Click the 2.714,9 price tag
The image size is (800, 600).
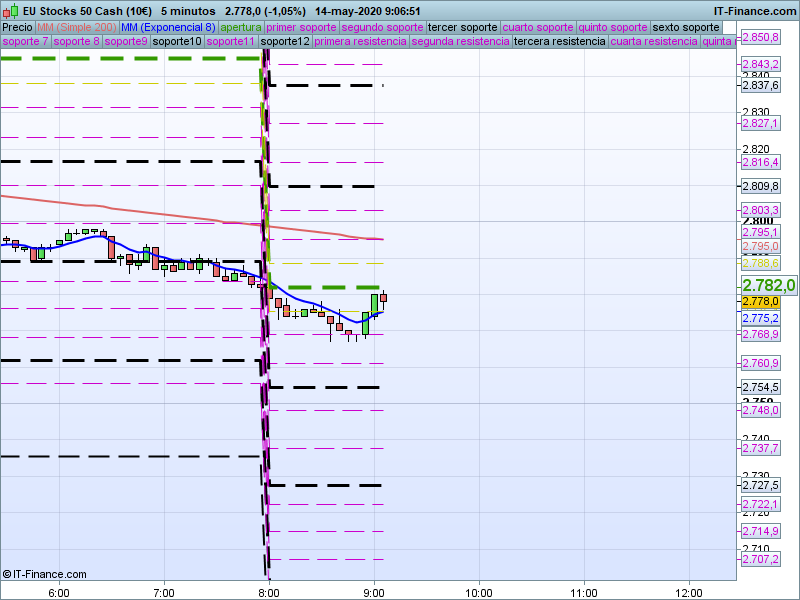[x=760, y=532]
